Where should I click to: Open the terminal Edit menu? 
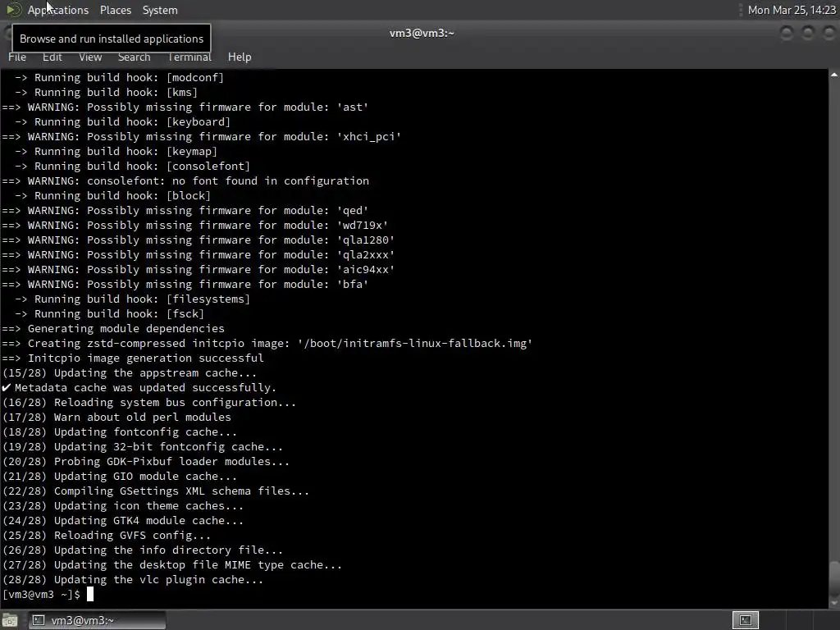coord(52,57)
